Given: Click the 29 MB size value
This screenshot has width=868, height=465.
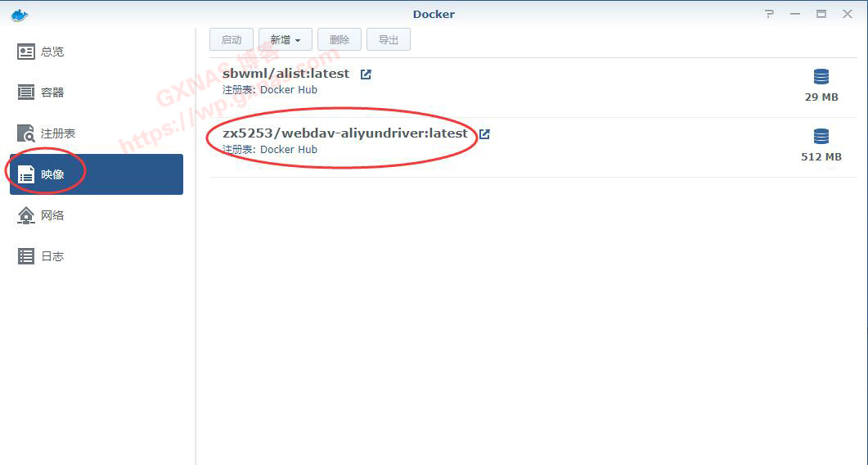Looking at the screenshot, I should point(821,97).
